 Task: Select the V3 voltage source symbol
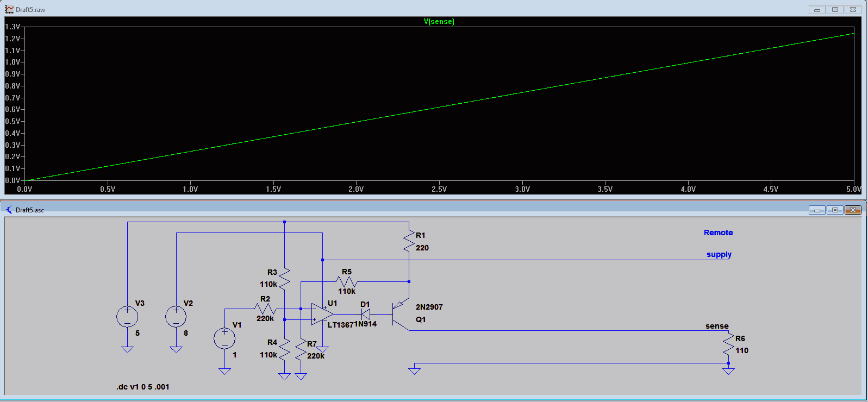point(127,317)
